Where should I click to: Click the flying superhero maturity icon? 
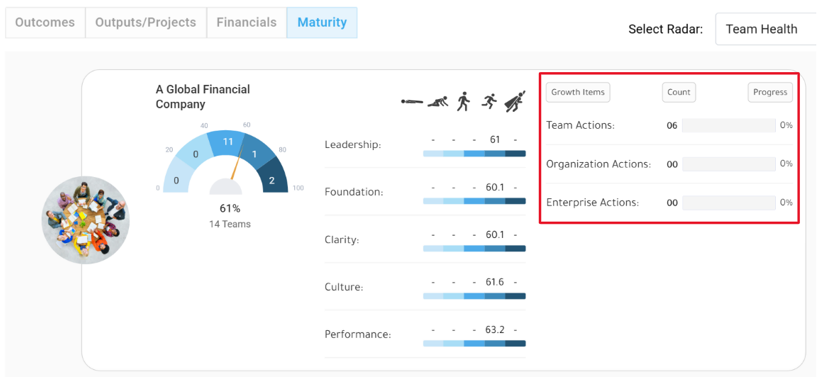515,101
